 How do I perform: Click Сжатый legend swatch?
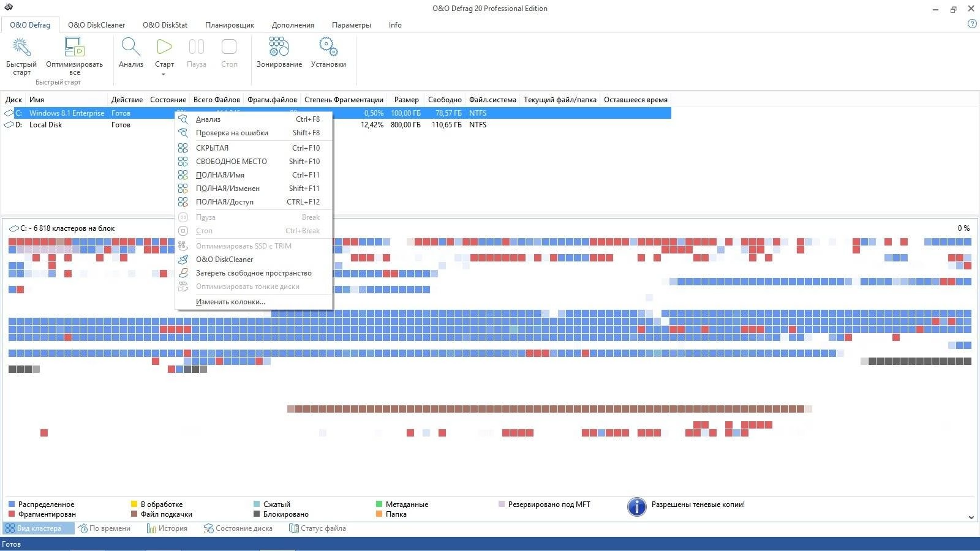257,504
